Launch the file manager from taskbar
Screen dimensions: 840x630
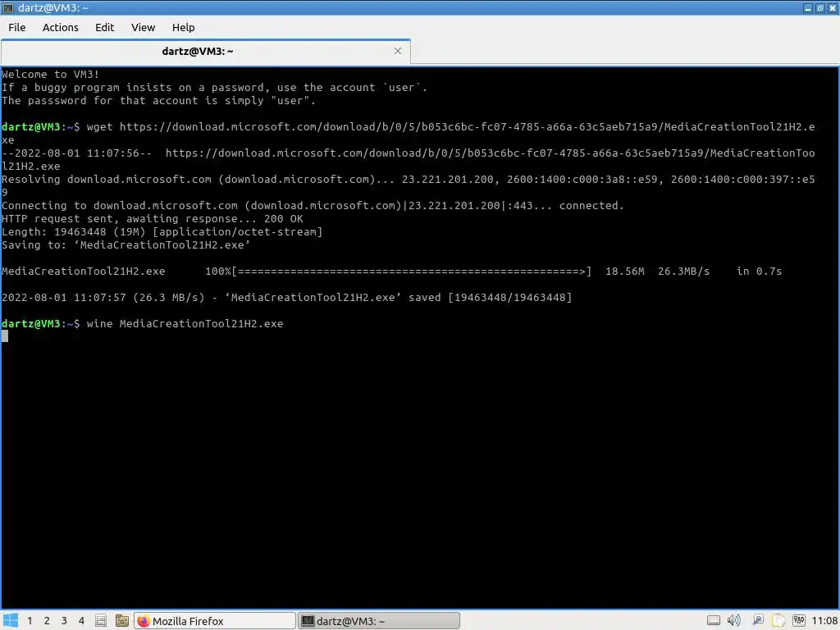point(122,620)
